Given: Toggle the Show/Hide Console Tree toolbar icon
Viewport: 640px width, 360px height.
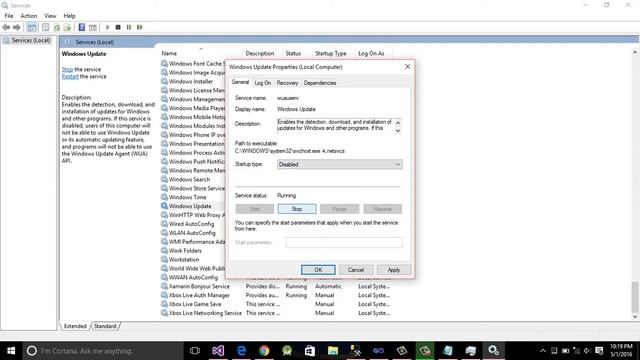Looking at the screenshot, I should click(x=32, y=27).
